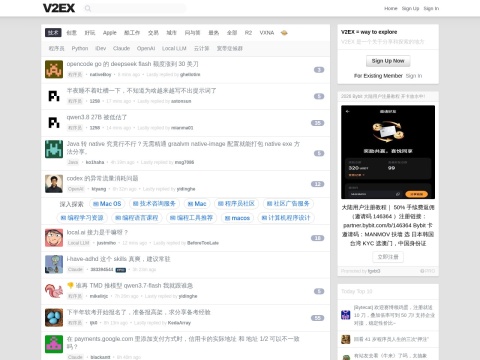Click the 'Sign Up Now' button
This screenshot has height=360, width=480.
coord(388,61)
